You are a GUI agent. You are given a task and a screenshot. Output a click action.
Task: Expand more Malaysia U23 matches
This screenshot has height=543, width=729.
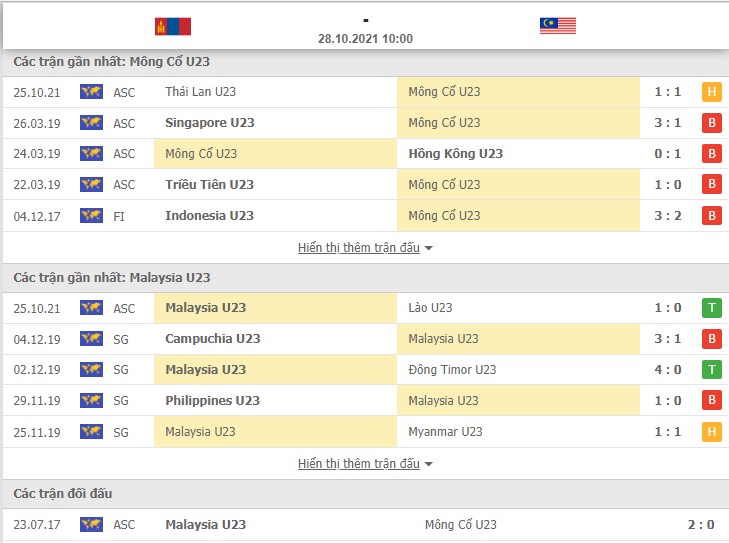click(x=359, y=464)
